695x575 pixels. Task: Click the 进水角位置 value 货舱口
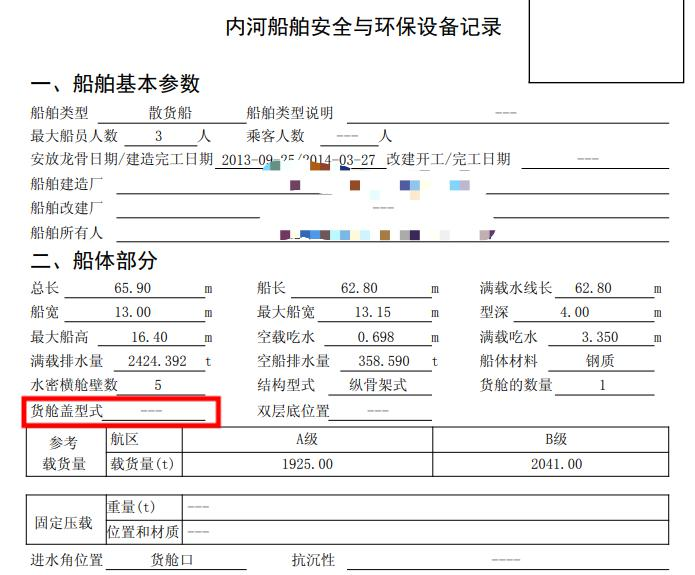(x=171, y=560)
